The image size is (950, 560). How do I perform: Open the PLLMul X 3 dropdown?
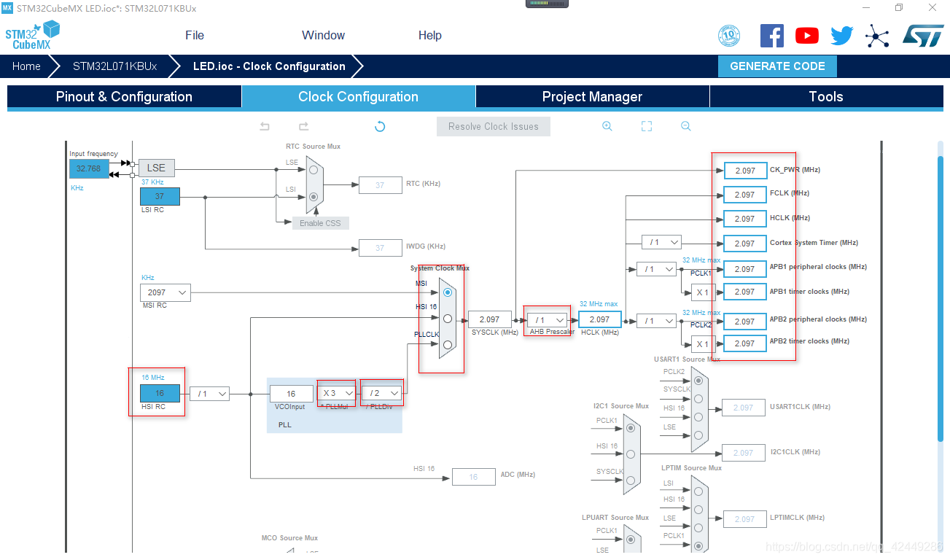[x=336, y=393]
